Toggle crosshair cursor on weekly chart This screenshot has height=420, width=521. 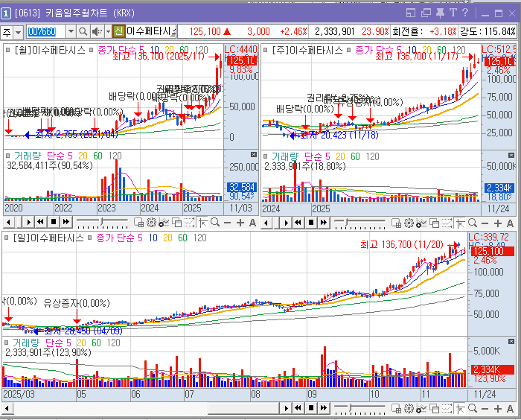pos(461,223)
